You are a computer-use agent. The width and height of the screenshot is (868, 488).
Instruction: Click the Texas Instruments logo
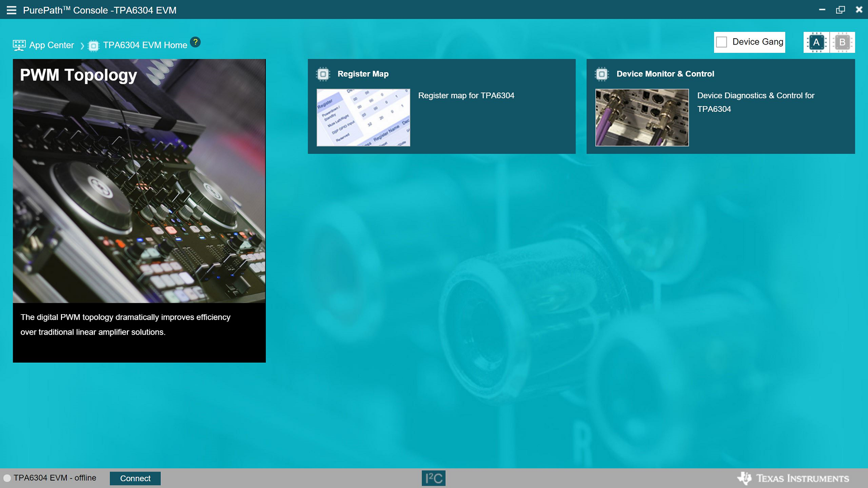point(793,478)
